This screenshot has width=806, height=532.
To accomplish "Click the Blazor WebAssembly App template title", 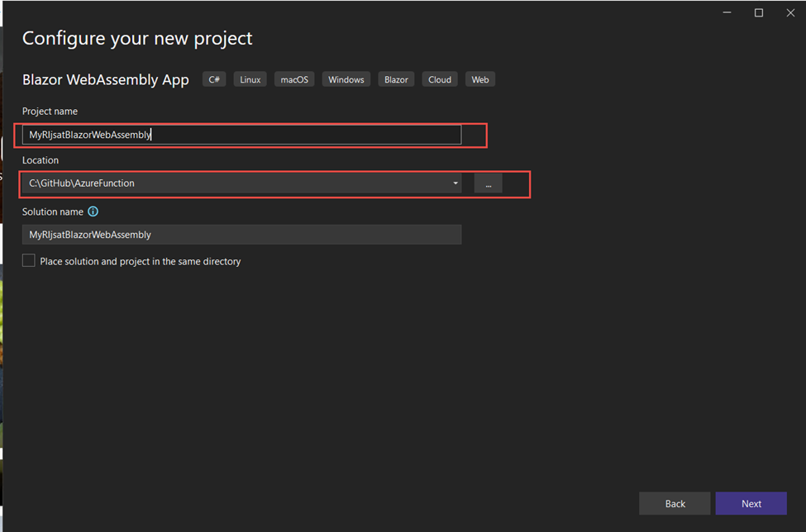I will [x=106, y=79].
